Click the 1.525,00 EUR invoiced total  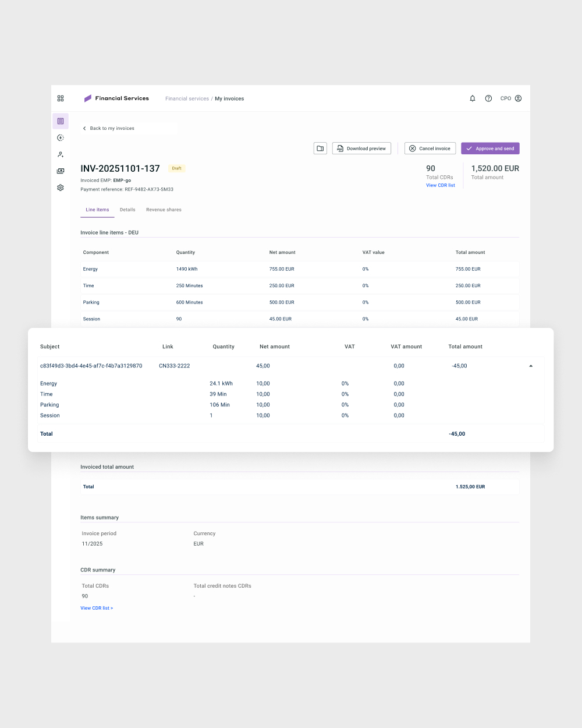click(x=470, y=487)
